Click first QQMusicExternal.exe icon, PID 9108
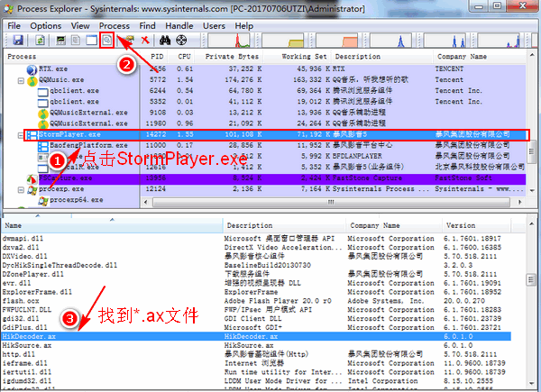Image resolution: width=541 pixels, height=392 pixels. 42,113
